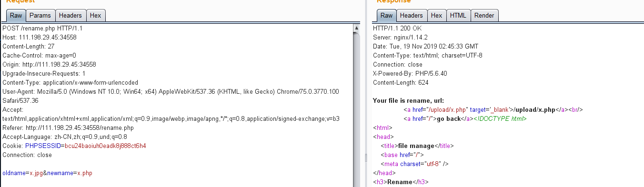Click the Referer header line
644x187 pixels.
tap(68, 128)
